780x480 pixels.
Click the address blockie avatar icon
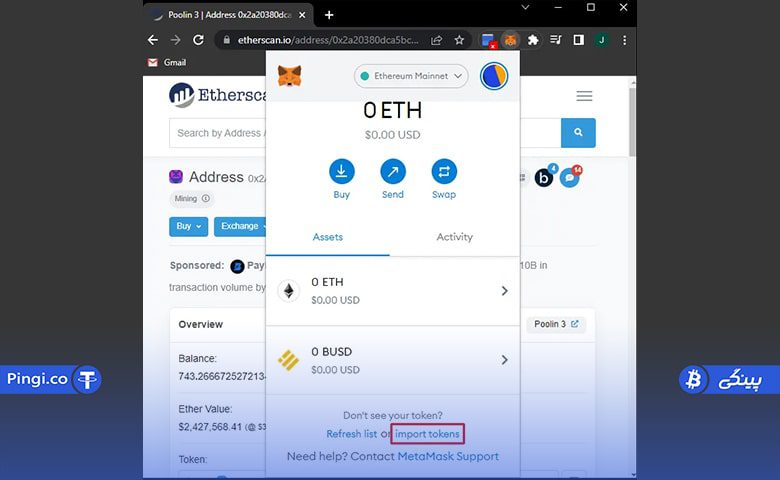coord(176,177)
